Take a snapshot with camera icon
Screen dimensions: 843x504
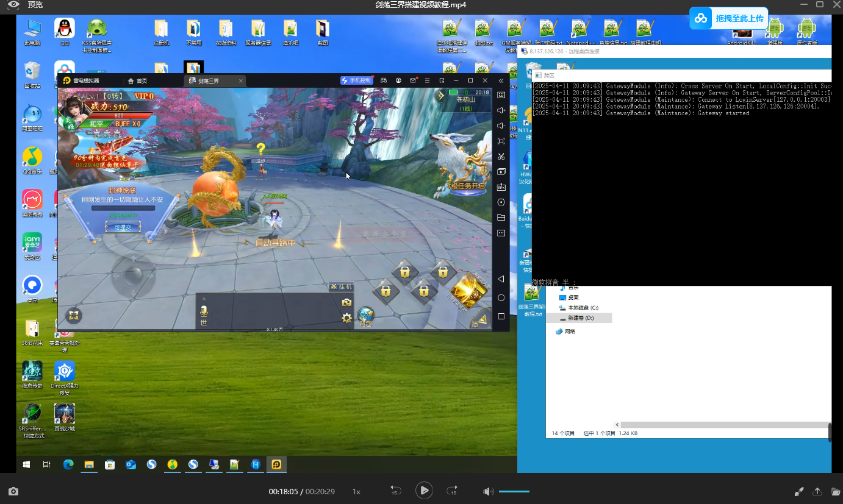point(13,491)
